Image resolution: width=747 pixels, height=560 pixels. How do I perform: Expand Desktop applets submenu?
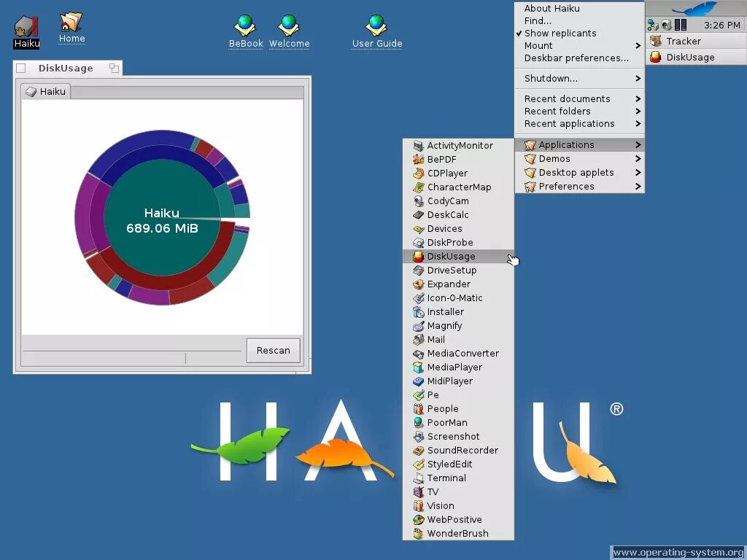[579, 172]
